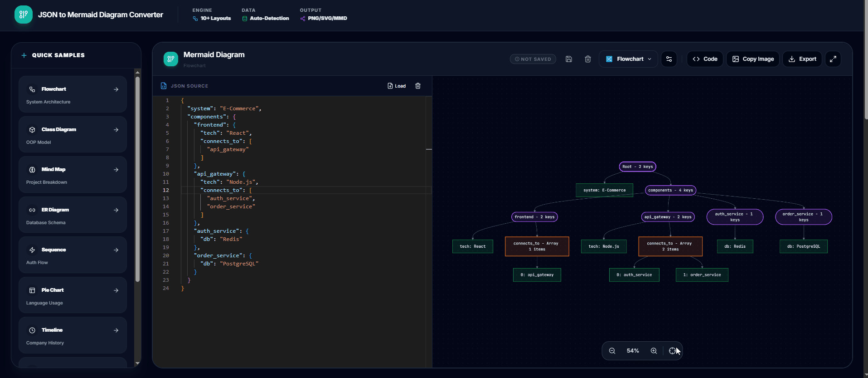Open the Flowchart diagram type dropdown

pyautogui.click(x=628, y=59)
